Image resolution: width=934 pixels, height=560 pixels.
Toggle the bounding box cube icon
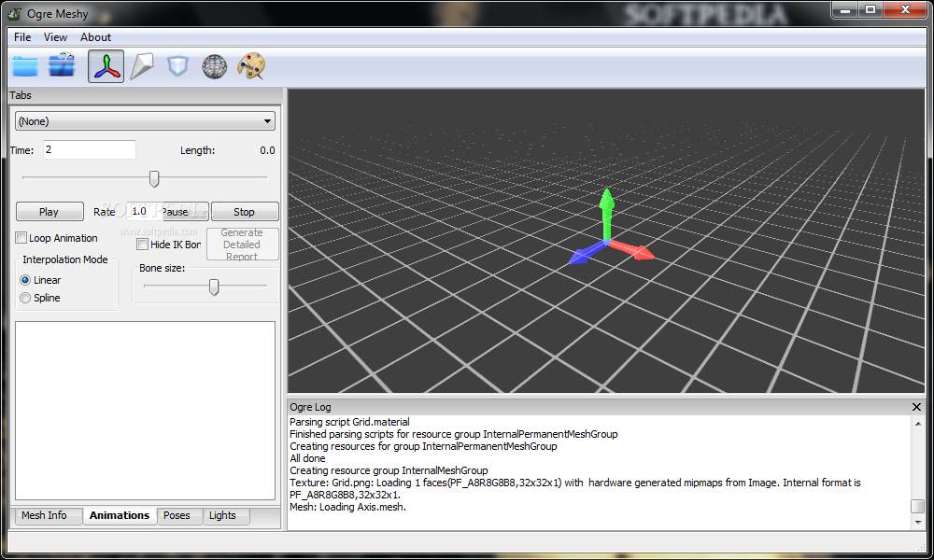click(x=177, y=66)
